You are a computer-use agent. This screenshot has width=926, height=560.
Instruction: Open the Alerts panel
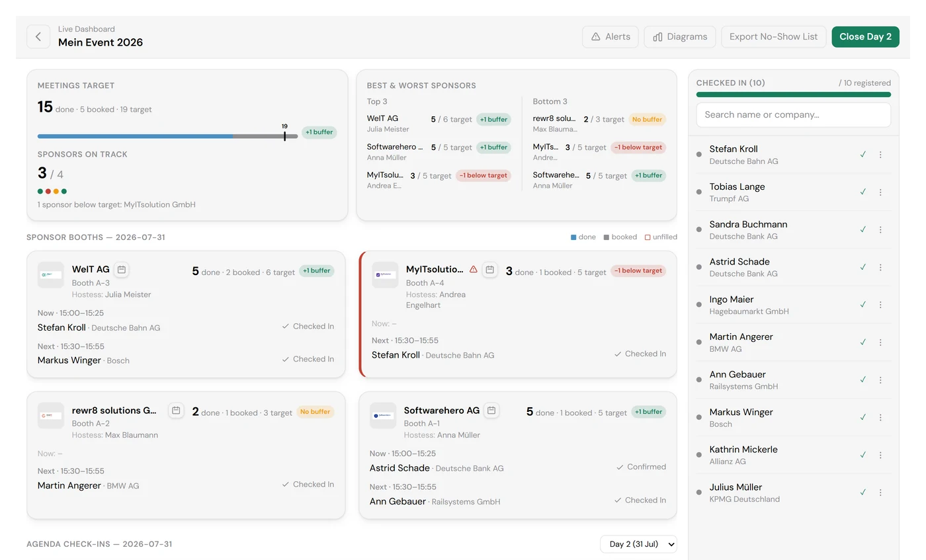[x=610, y=37]
